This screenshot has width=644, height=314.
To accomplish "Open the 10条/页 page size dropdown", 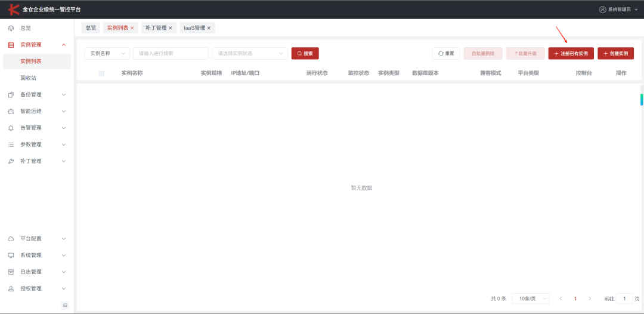I will [530, 299].
